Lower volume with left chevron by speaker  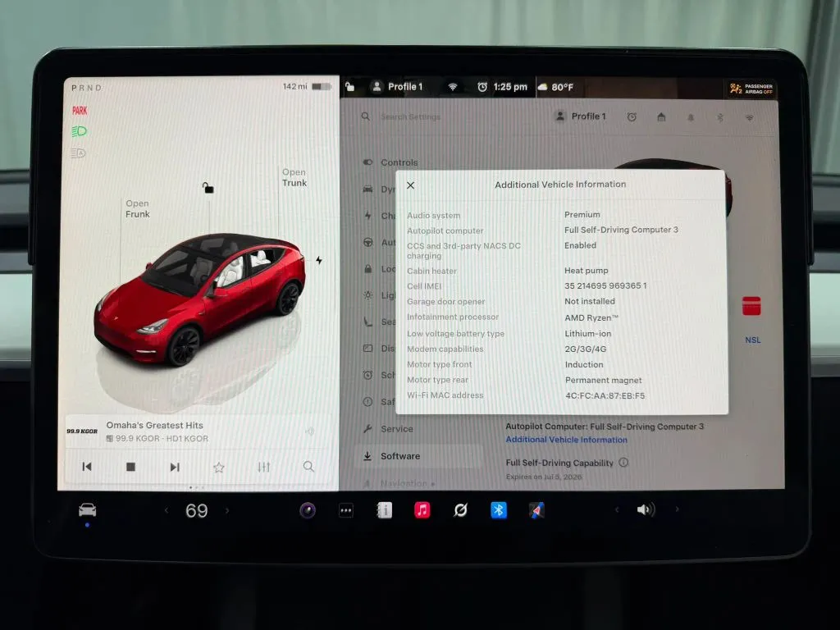click(x=617, y=509)
